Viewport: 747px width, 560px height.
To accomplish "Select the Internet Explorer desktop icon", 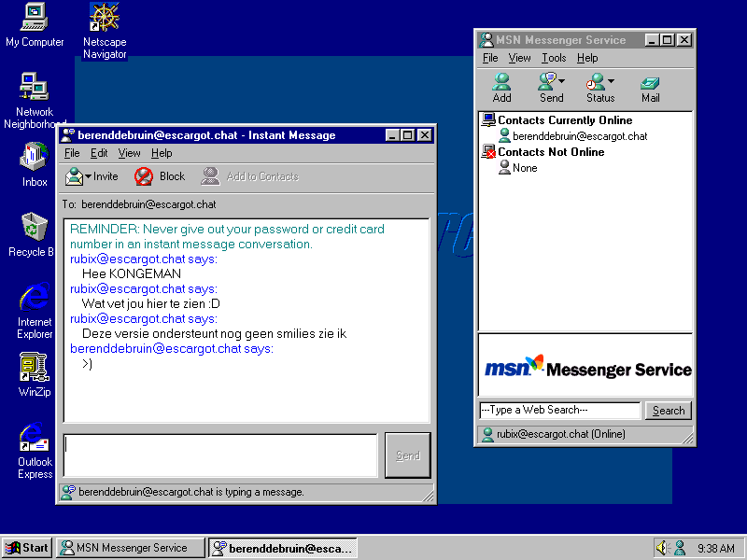I will click(35, 309).
